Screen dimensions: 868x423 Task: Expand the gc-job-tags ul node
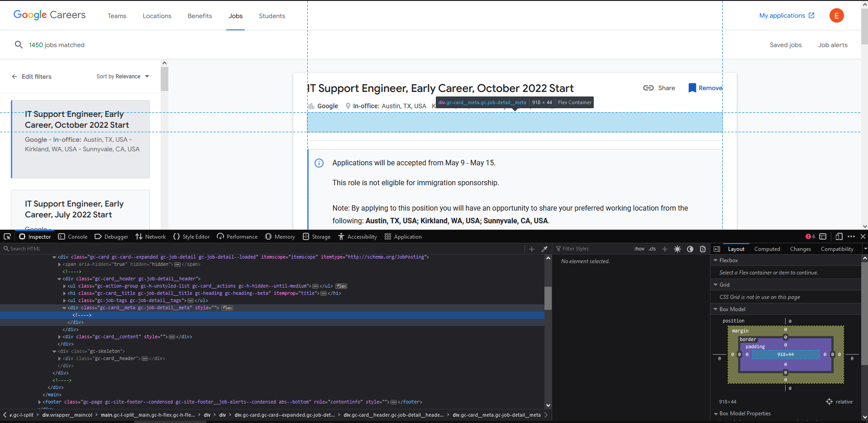click(64, 301)
